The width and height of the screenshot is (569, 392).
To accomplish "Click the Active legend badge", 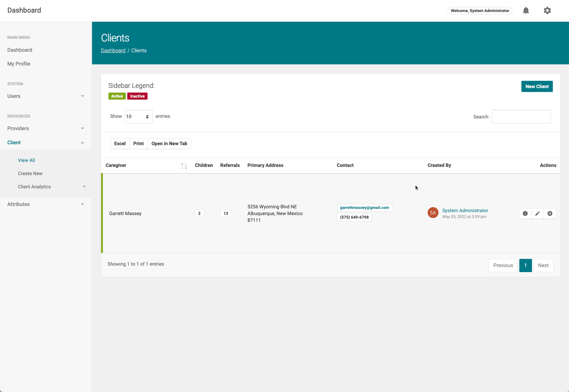I will 117,96.
